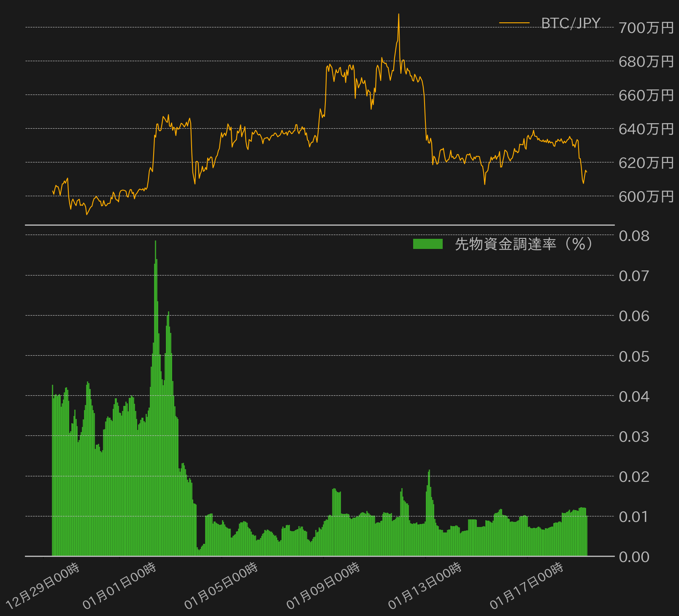The image size is (679, 616).
Task: Click the 700万円 price axis label
Action: pos(646,28)
